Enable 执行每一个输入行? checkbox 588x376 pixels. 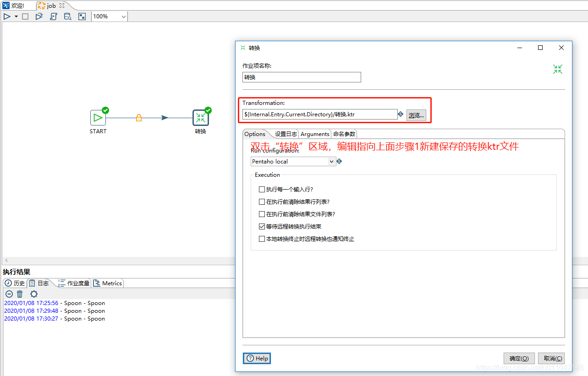(262, 189)
